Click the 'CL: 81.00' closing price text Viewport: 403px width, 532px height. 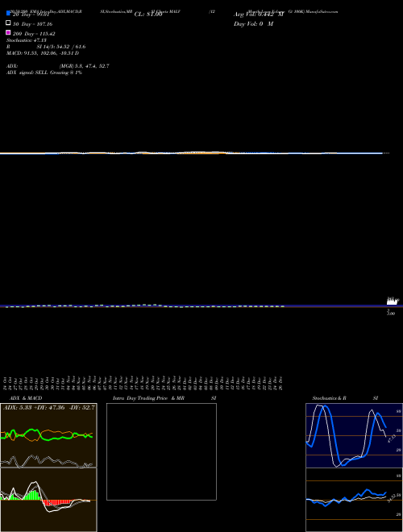coord(148,15)
